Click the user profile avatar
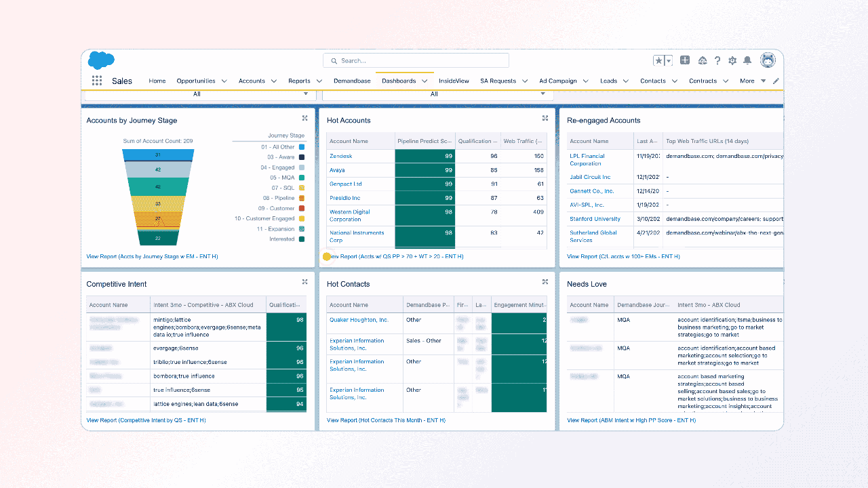 point(768,60)
